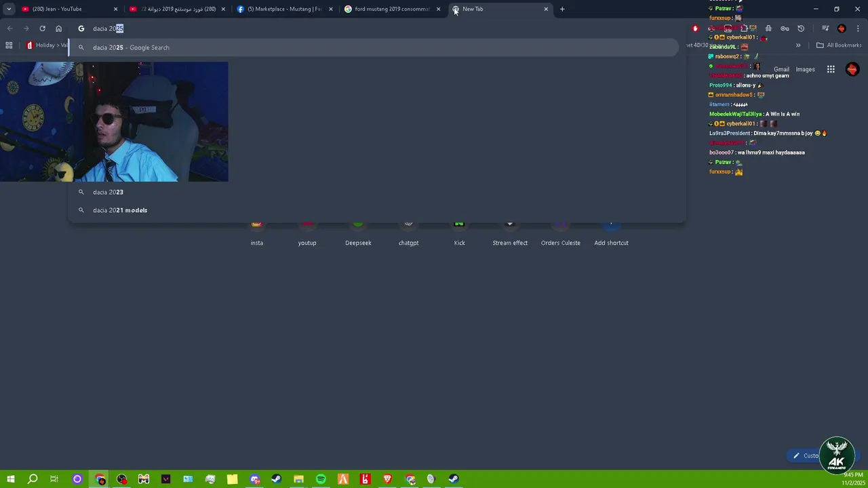Screen dimensions: 868x488
Task: Open Discord from the taskbar
Action: point(254,479)
